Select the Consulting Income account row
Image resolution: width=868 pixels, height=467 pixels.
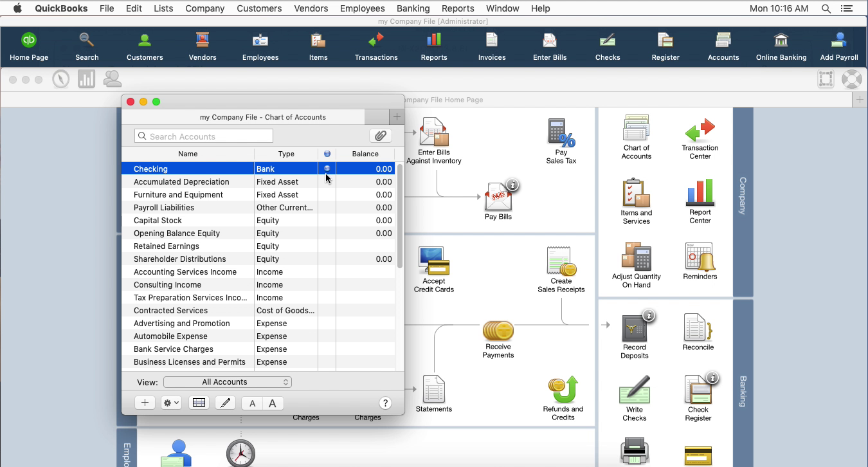[258, 284]
